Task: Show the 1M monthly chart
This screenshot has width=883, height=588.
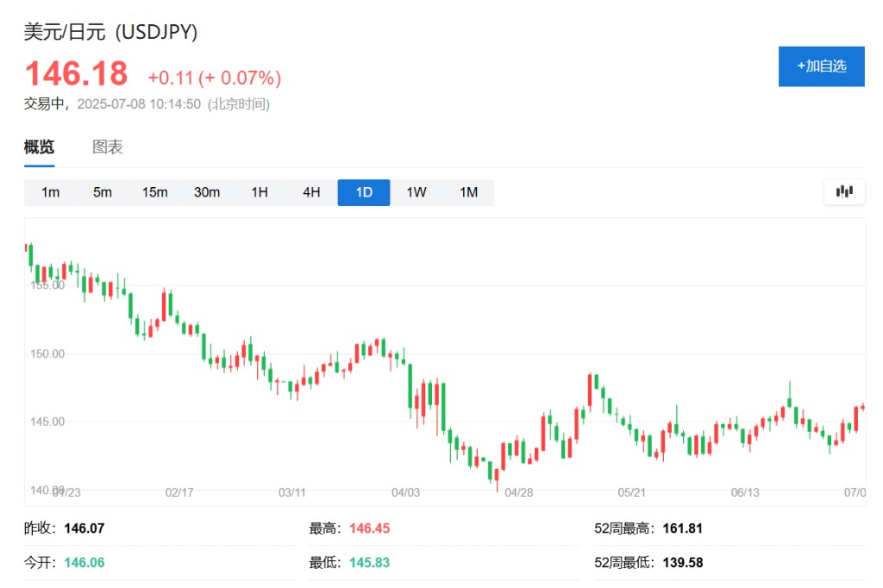Action: click(468, 192)
